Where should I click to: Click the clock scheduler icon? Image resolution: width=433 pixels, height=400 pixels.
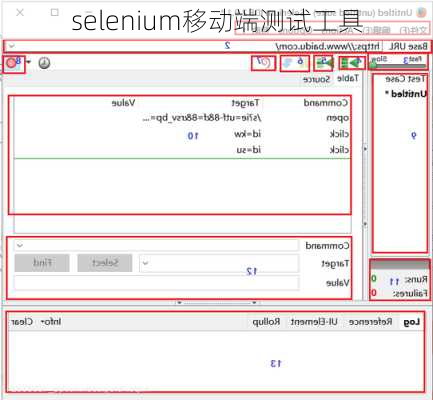pyautogui.click(x=44, y=63)
